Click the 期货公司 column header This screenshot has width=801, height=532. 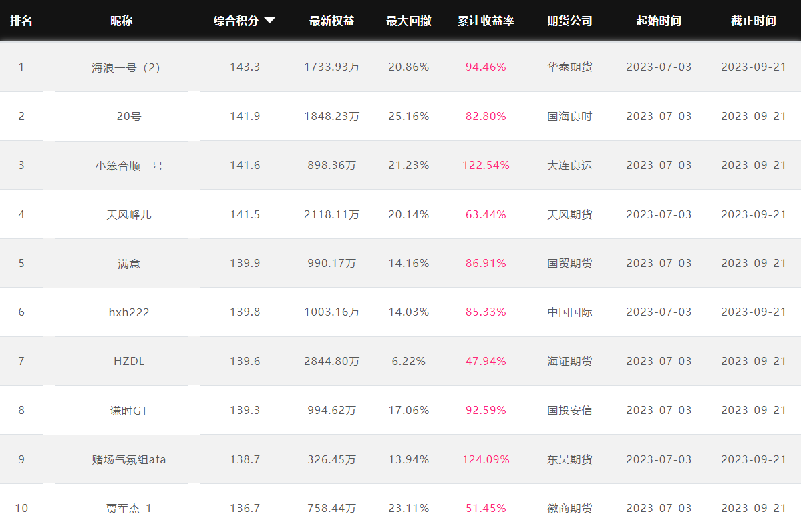[570, 21]
